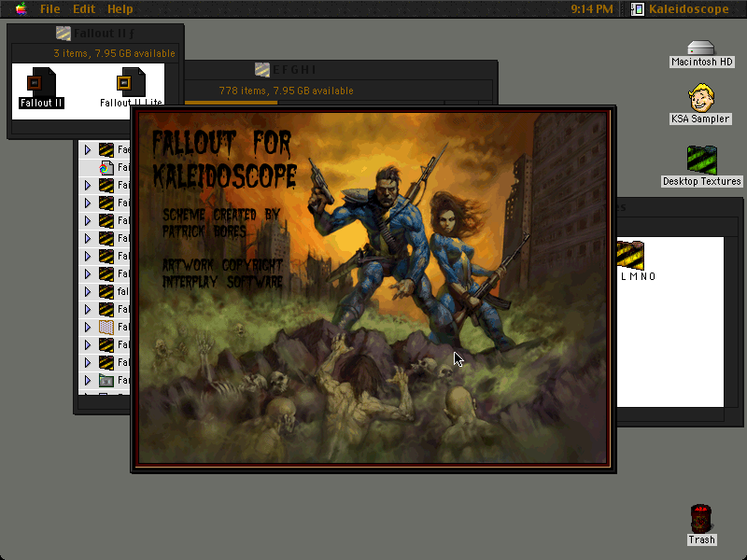Select the KSA Sampler desktop icon

(x=701, y=98)
